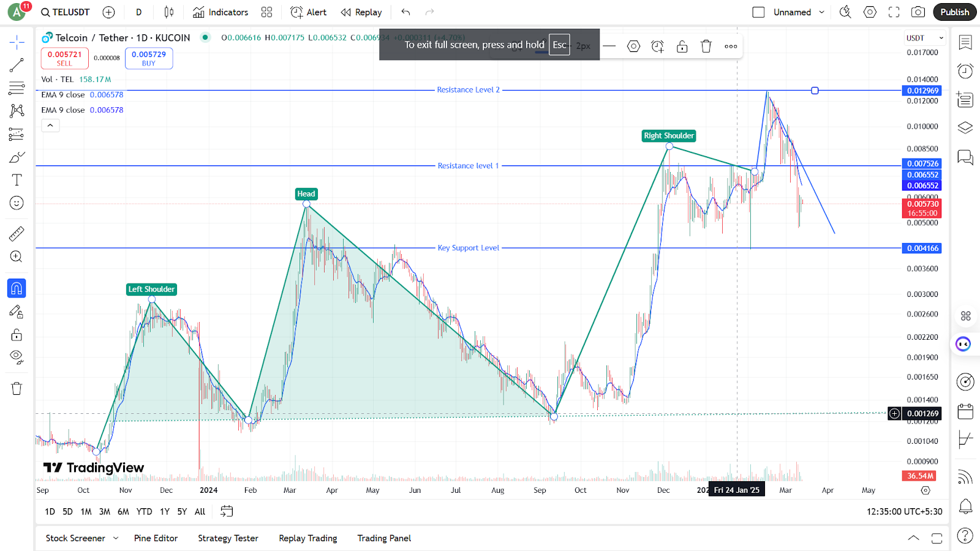Click the Publish button
980x551 pixels.
[954, 12]
